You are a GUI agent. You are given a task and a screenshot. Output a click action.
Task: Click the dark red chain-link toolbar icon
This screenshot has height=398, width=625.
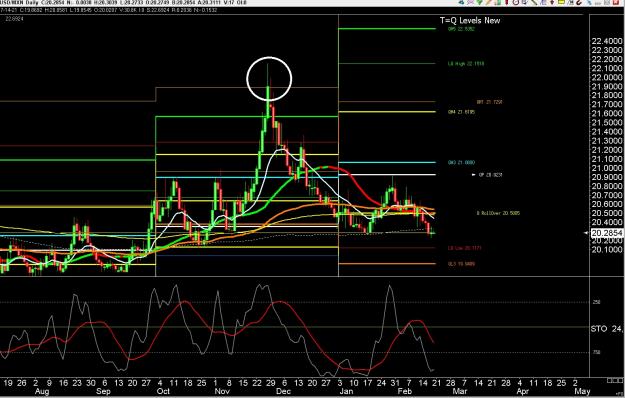(579, 2)
